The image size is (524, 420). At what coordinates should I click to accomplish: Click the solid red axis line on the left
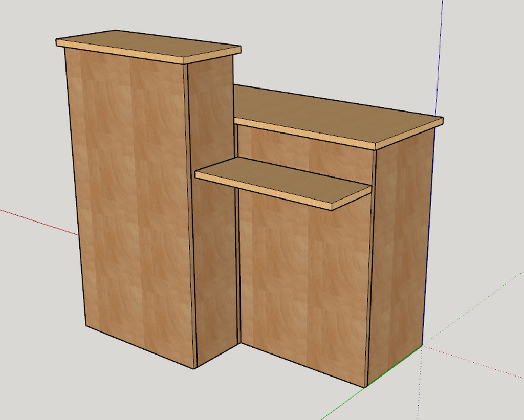[x=38, y=222]
